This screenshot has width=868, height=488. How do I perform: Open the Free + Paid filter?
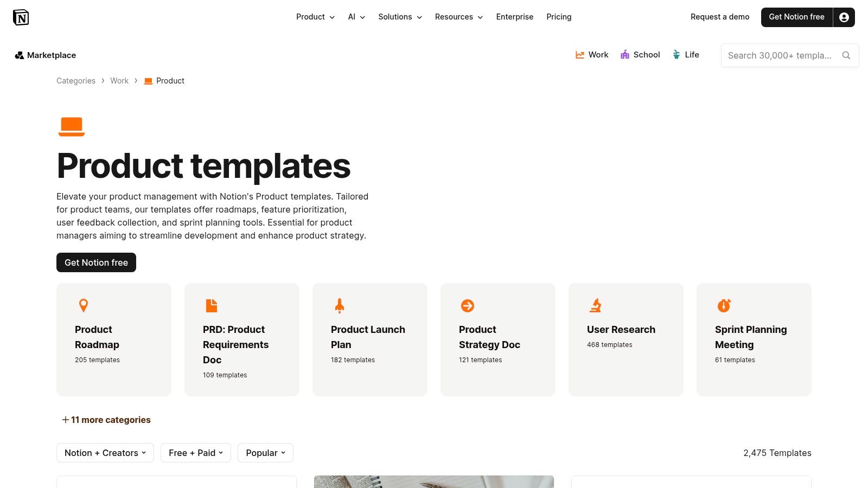coord(196,453)
